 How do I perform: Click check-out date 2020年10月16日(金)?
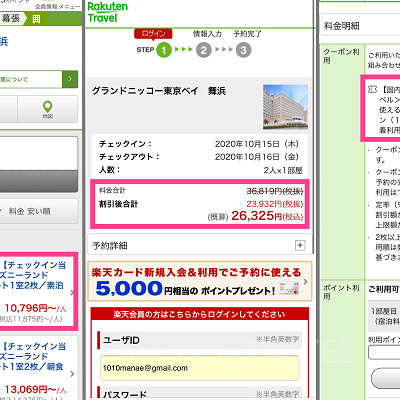click(x=257, y=157)
